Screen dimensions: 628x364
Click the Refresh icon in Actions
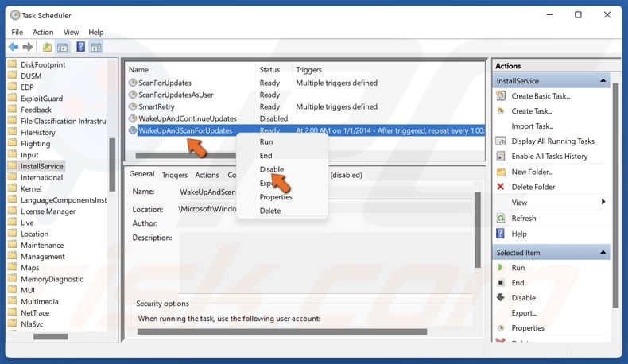501,218
